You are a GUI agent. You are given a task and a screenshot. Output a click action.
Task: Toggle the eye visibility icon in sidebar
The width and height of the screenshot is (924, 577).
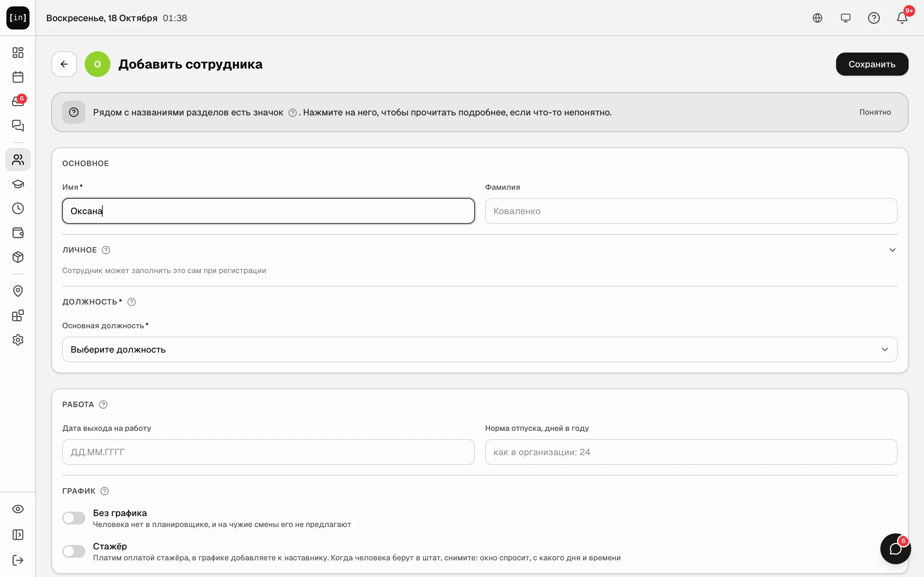(18, 509)
